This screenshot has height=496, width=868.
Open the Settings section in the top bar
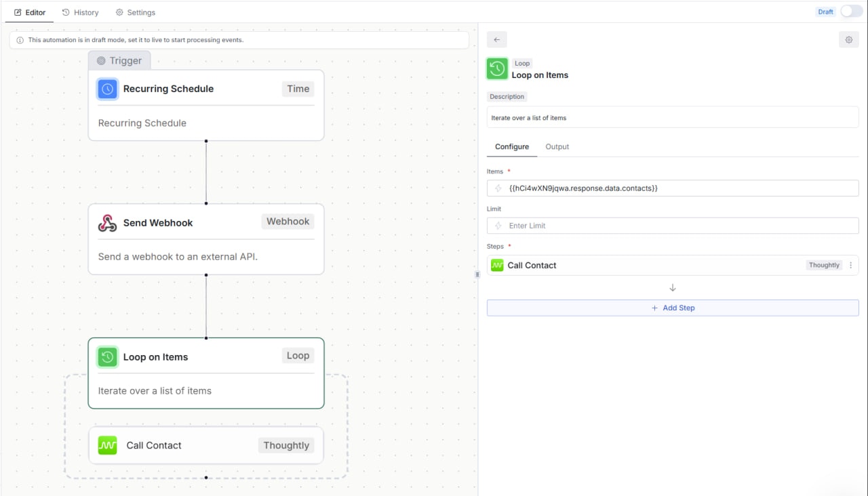135,12
